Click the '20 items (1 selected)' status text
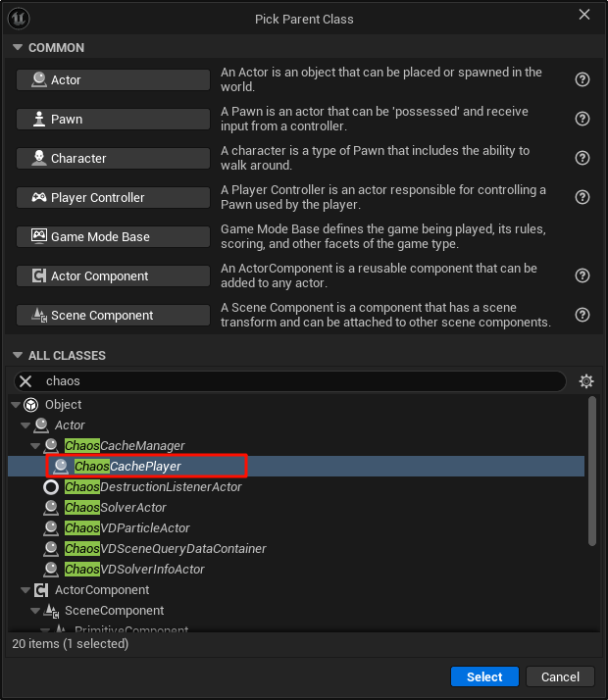 tap(70, 644)
